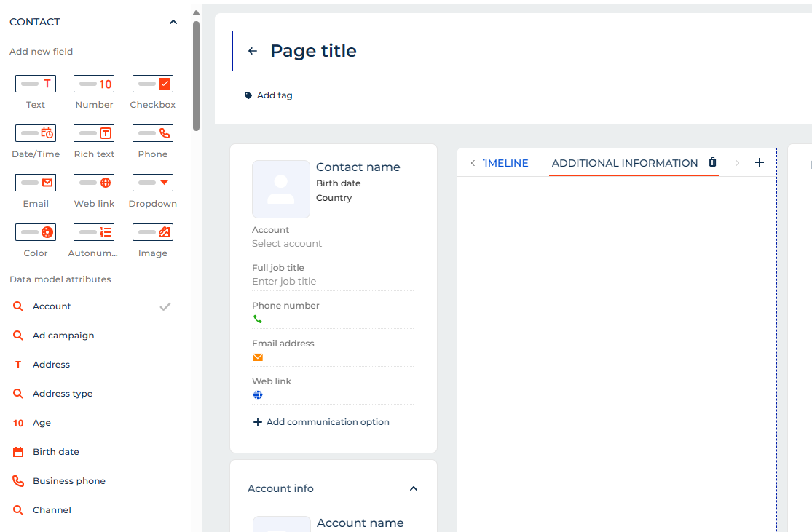Click the back arrow beside Page title

click(253, 51)
